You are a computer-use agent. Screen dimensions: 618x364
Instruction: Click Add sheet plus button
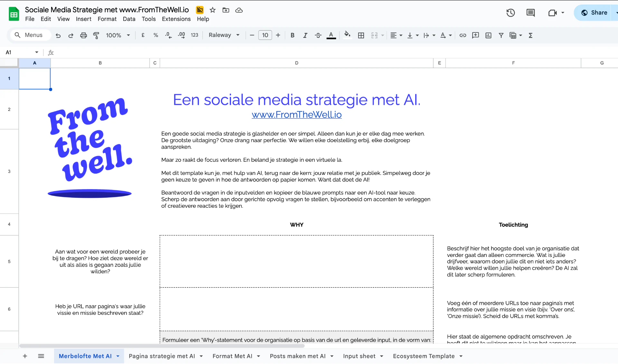(x=25, y=356)
